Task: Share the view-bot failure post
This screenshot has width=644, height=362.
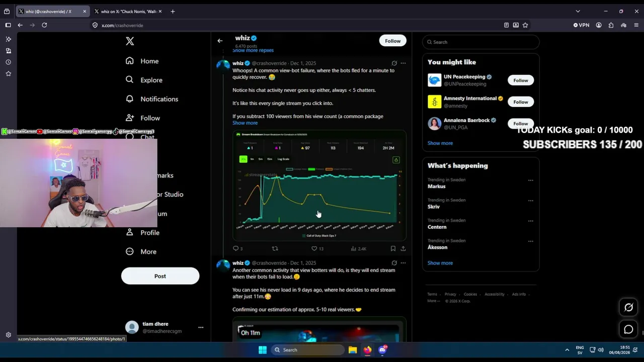Action: click(x=403, y=248)
